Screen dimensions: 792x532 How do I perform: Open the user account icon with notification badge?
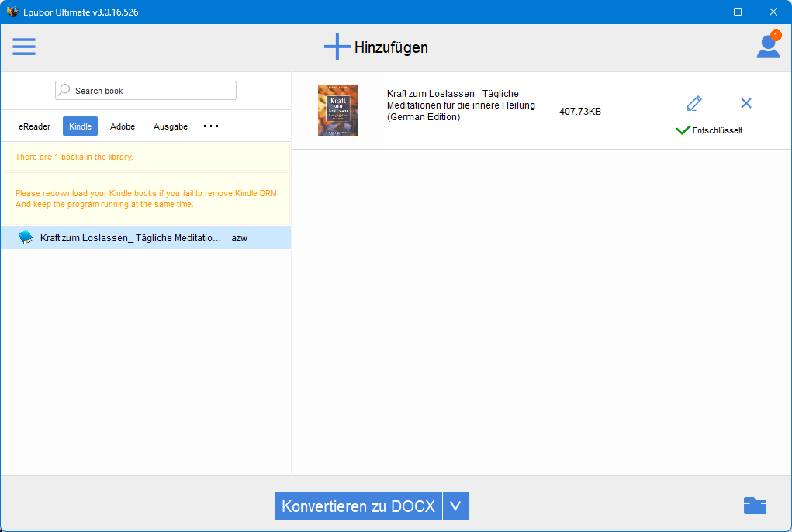(767, 47)
